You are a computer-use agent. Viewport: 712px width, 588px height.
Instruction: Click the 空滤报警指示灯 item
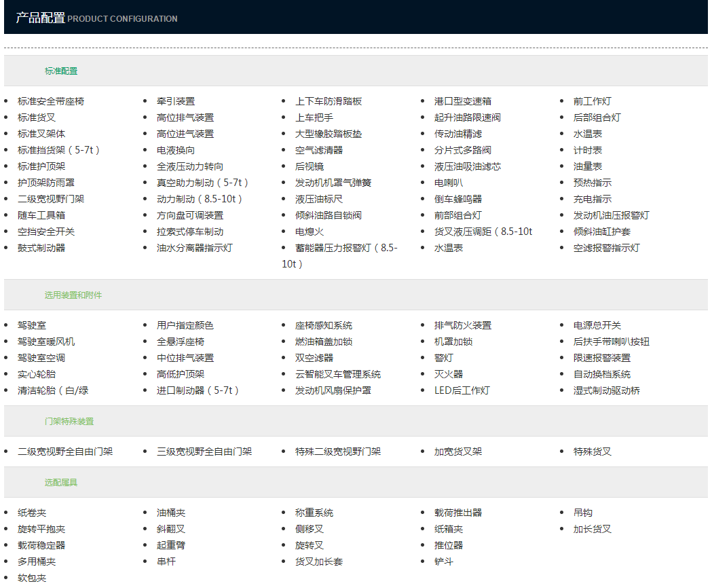(606, 248)
